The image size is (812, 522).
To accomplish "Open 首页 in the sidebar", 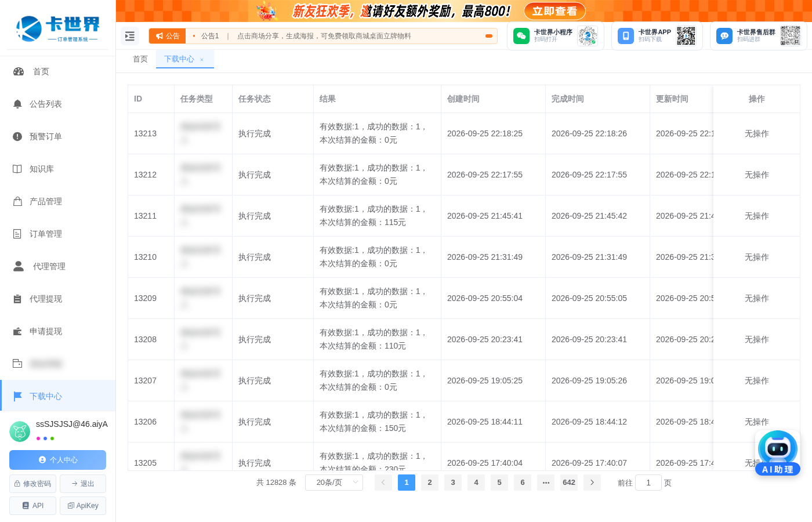I will click(x=58, y=71).
